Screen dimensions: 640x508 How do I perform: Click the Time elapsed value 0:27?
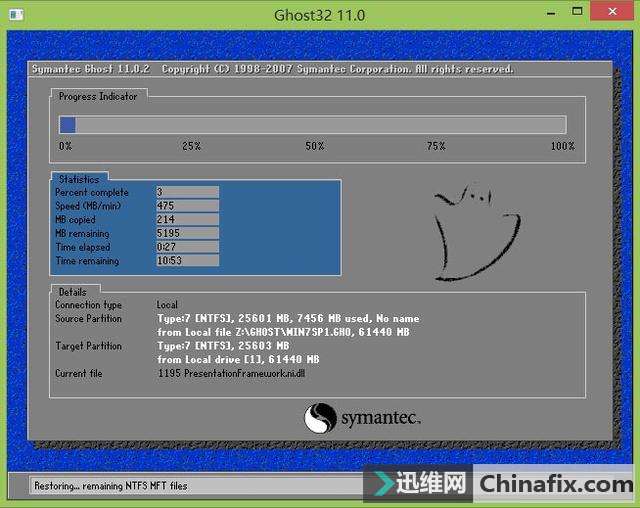[187, 247]
